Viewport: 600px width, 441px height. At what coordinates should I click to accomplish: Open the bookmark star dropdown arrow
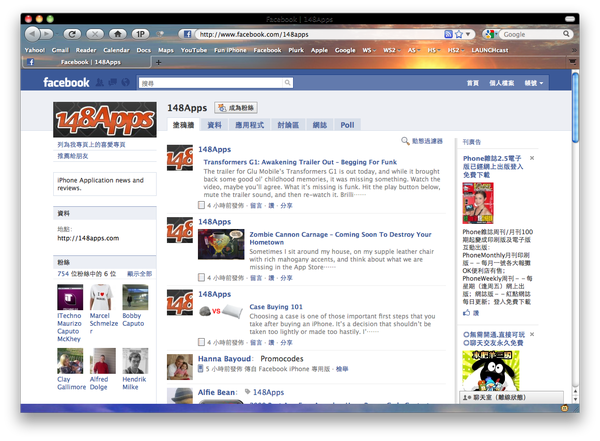click(x=468, y=34)
